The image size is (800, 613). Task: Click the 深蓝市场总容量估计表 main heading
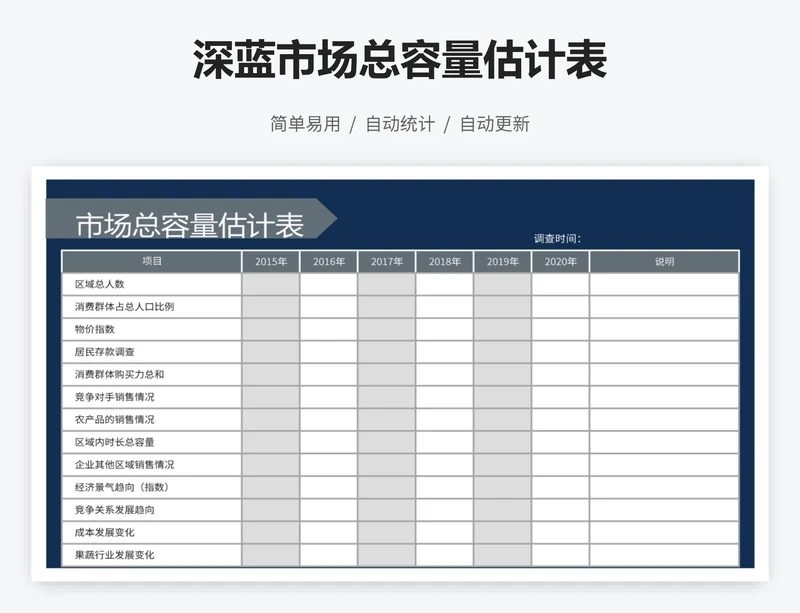click(400, 60)
